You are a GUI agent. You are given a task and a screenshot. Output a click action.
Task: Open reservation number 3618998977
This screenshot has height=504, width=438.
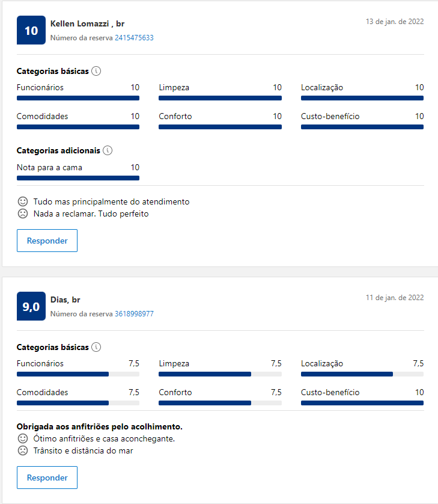click(x=134, y=314)
